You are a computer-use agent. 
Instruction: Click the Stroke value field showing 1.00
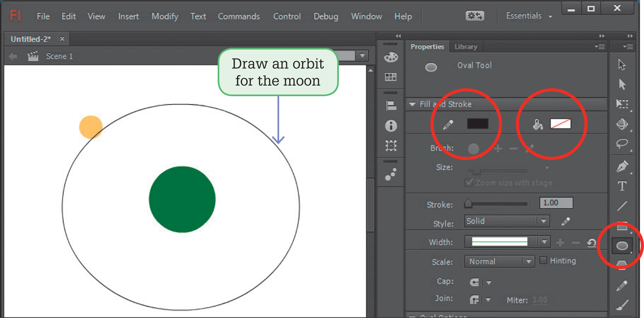(x=556, y=203)
